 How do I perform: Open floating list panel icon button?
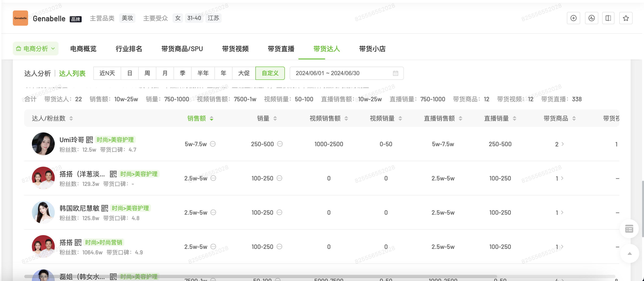click(x=629, y=228)
